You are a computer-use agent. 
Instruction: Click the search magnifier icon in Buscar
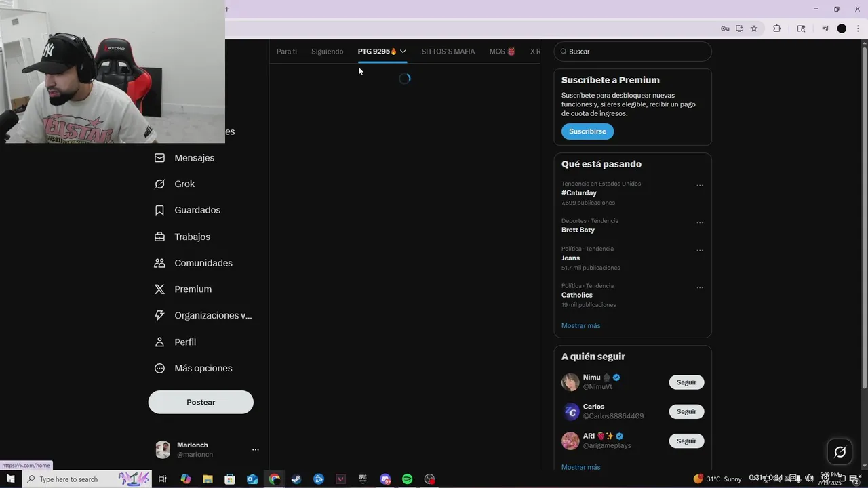564,52
